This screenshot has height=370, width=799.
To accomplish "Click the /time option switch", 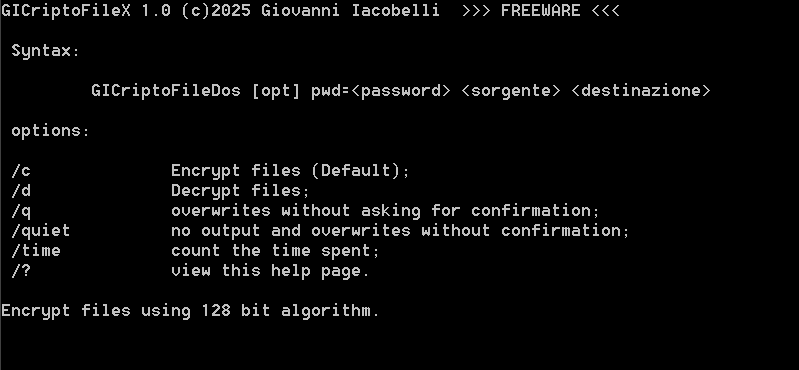I will 36,251.
